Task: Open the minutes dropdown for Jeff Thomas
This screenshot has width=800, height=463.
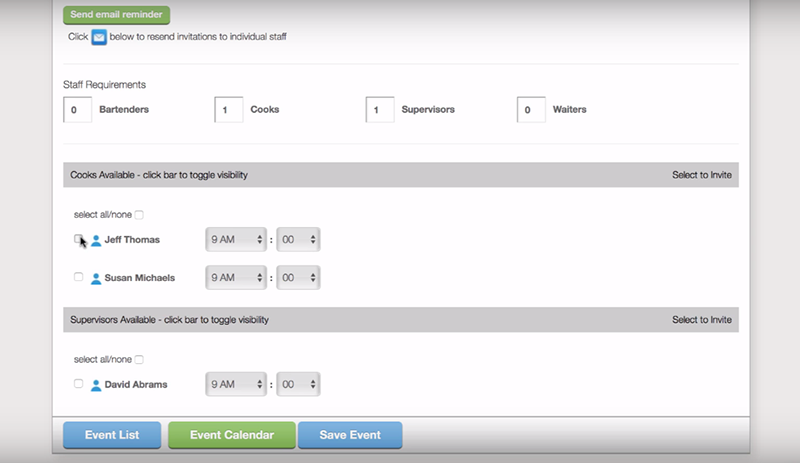Action: coord(298,240)
